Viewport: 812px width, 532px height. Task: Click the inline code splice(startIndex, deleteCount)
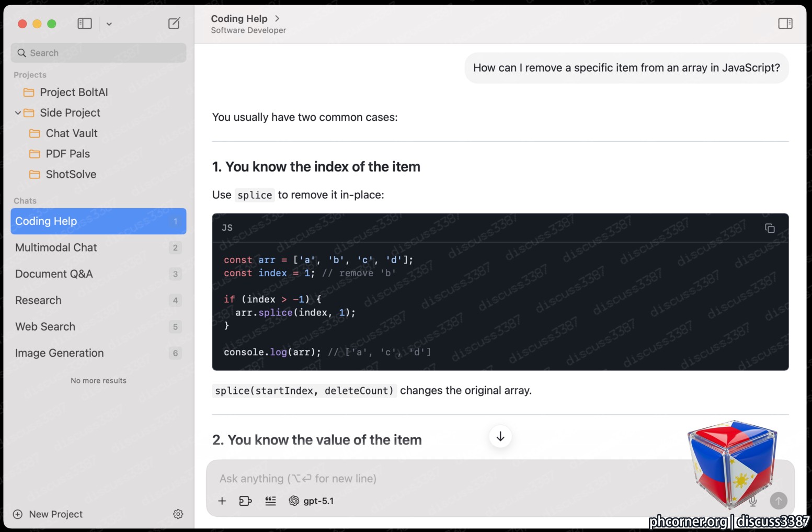click(304, 391)
